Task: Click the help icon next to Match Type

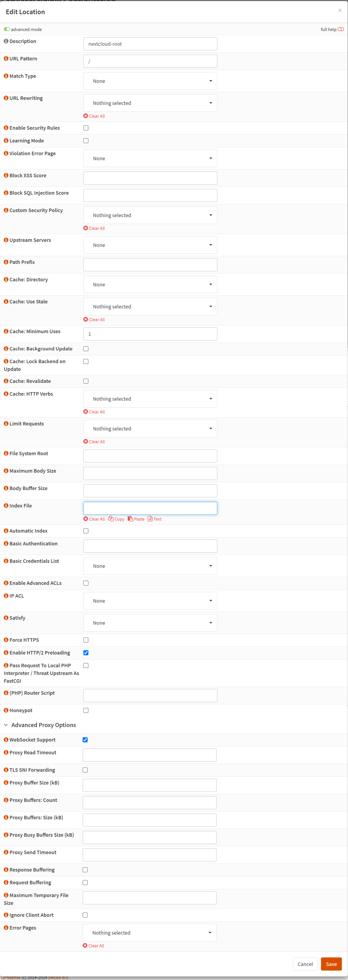Action: pyautogui.click(x=6, y=76)
